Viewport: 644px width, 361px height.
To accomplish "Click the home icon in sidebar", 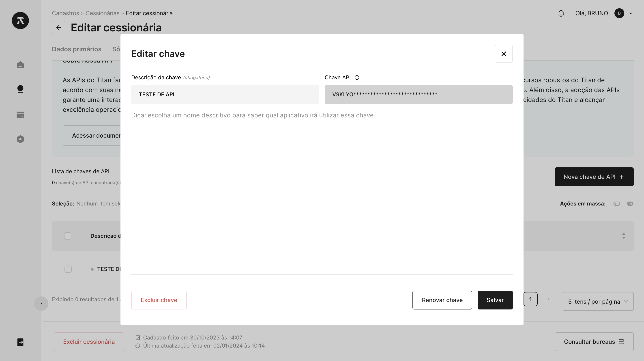I will pos(20,65).
